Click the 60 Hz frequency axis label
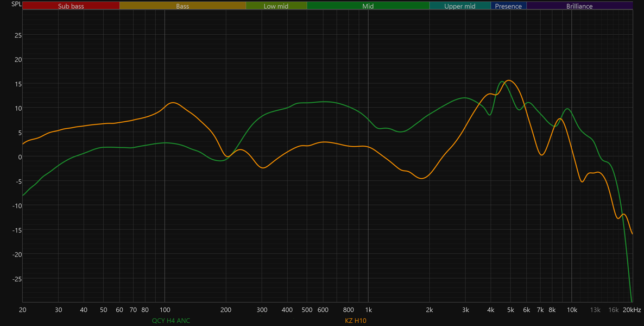 (x=119, y=310)
